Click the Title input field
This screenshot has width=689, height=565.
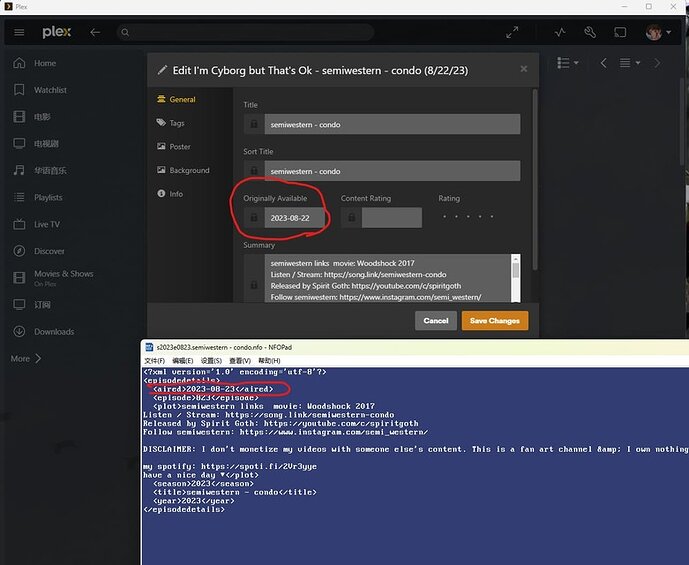[392, 124]
